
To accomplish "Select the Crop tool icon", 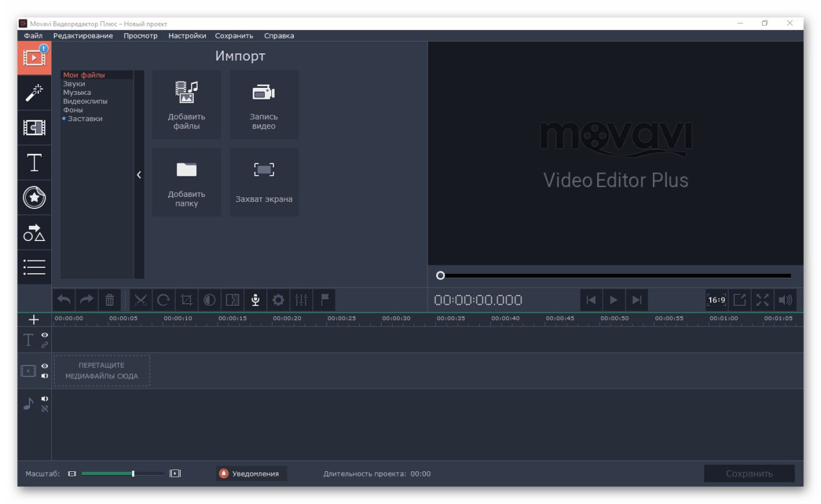I will 187,299.
